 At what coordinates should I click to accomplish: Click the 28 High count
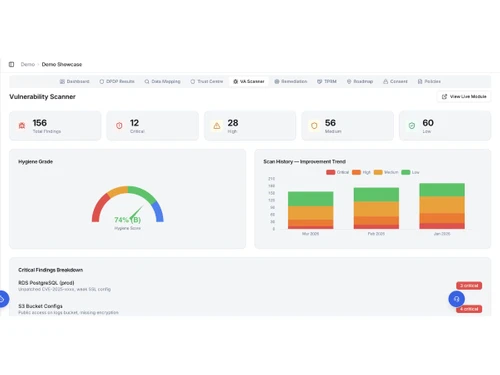233,123
